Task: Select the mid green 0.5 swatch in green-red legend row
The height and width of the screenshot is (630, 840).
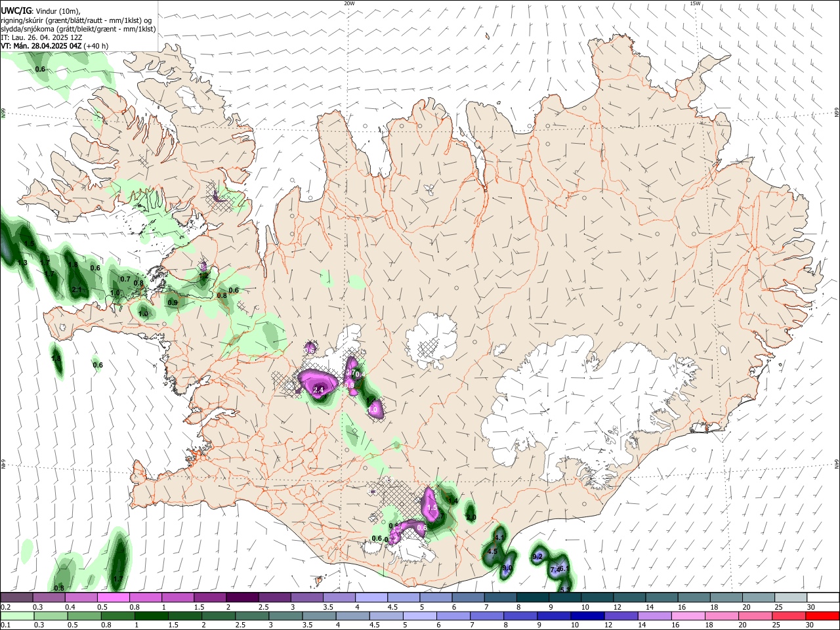Action: pos(84,616)
